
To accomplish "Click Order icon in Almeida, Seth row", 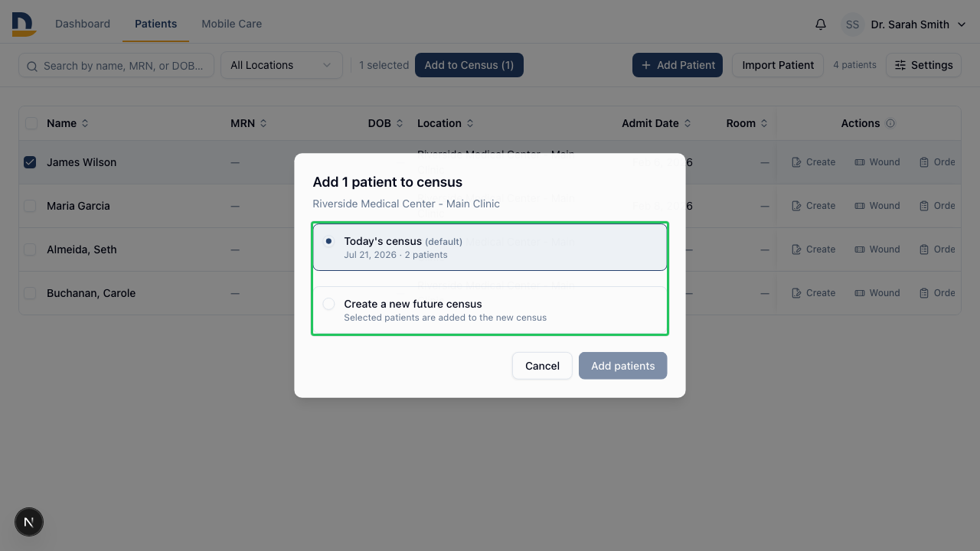I will pyautogui.click(x=924, y=249).
